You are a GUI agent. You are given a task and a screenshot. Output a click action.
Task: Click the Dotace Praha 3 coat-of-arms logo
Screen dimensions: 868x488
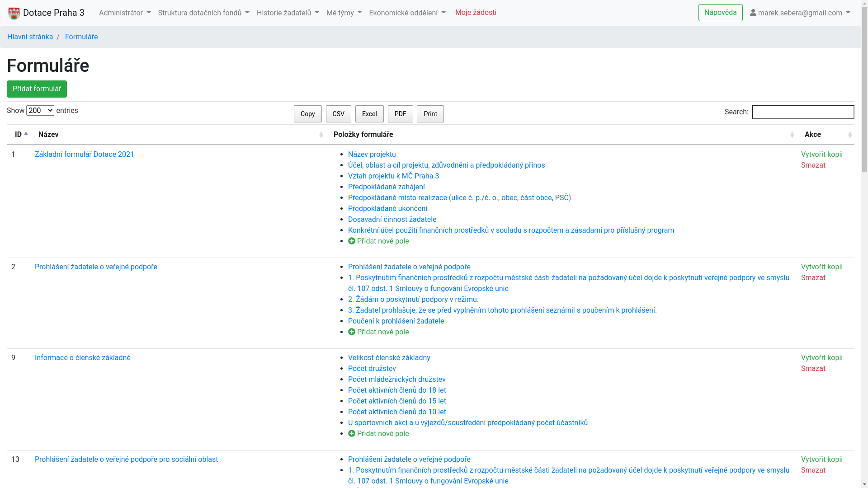(x=14, y=13)
